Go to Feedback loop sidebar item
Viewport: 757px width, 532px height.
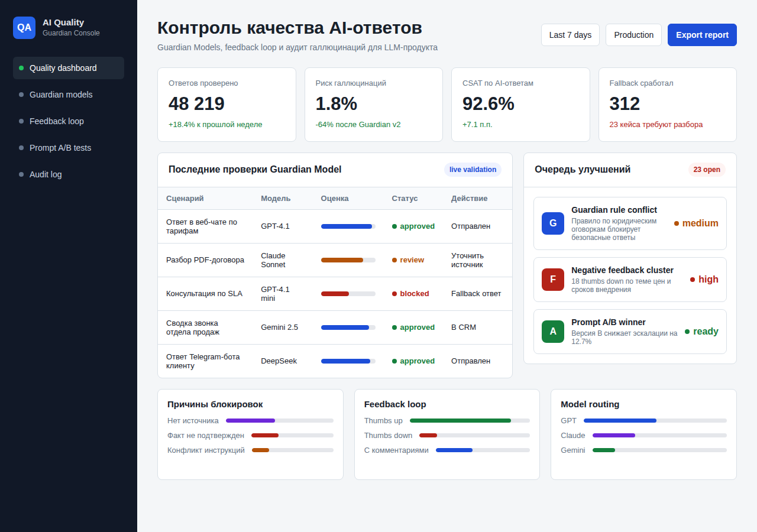click(69, 121)
